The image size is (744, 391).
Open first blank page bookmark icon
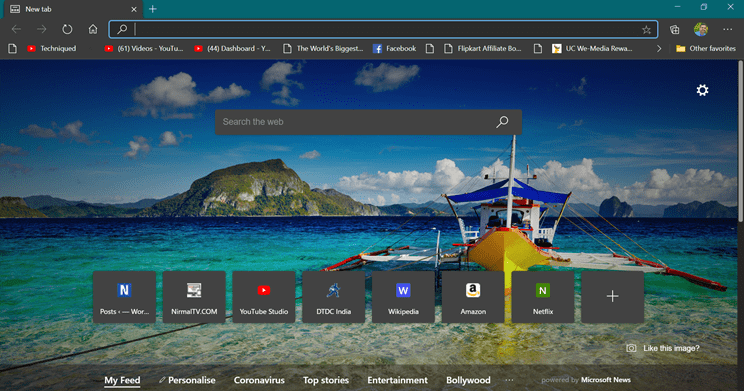13,48
